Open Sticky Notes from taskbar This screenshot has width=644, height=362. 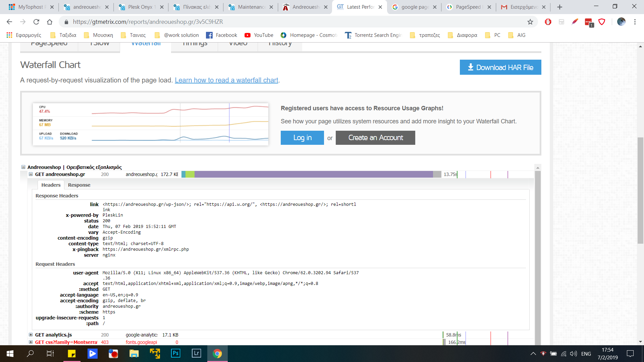pyautogui.click(x=72, y=354)
